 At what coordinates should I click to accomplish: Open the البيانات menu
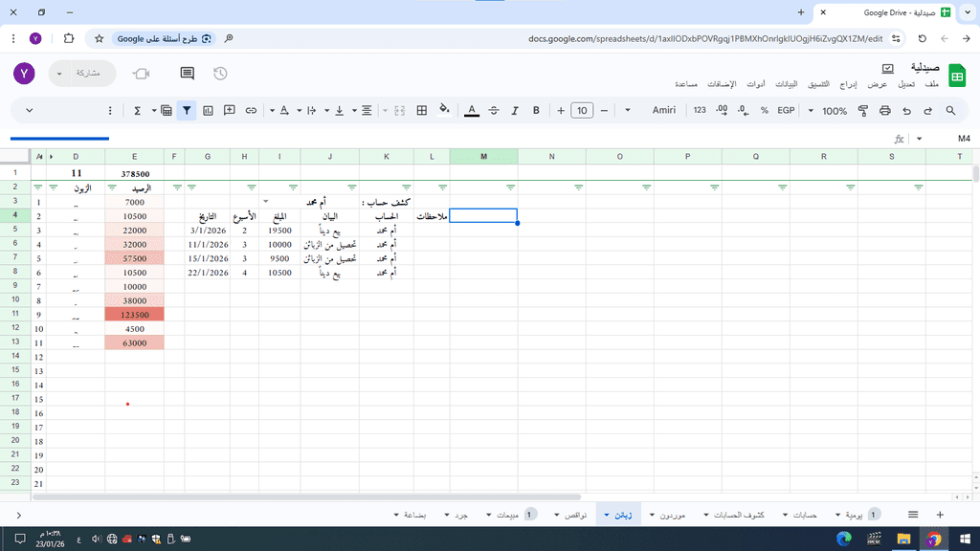(x=785, y=85)
